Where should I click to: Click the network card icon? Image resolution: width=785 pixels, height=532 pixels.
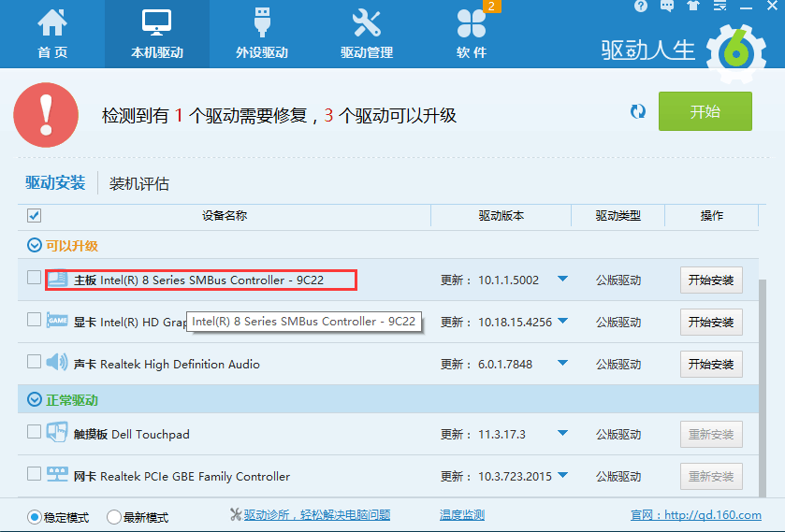tap(57, 474)
